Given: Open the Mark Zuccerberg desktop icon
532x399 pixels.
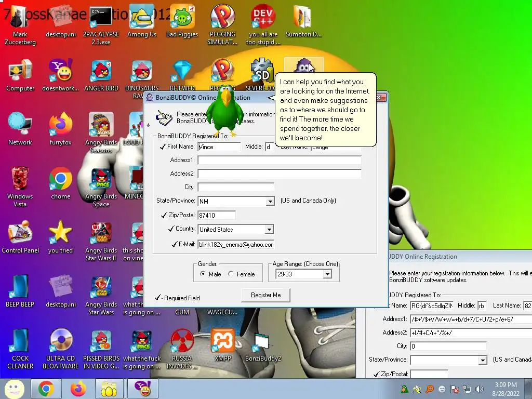Looking at the screenshot, I should 20,25.
